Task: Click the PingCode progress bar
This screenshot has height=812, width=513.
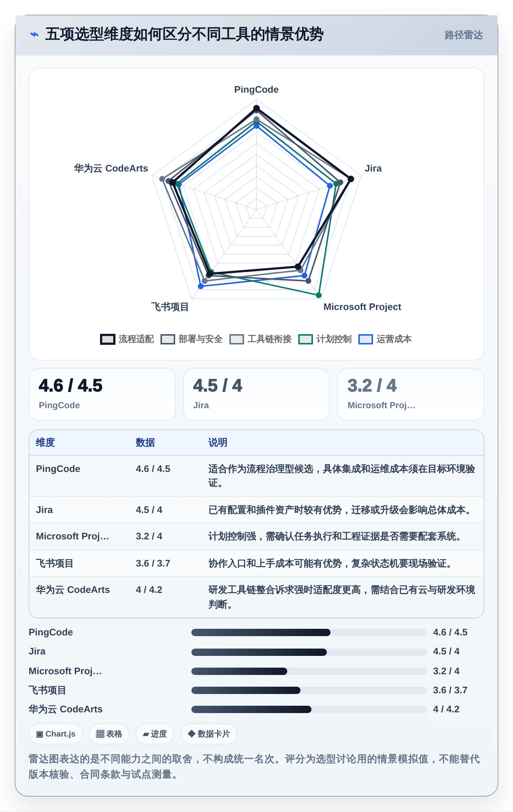Action: pyautogui.click(x=309, y=632)
